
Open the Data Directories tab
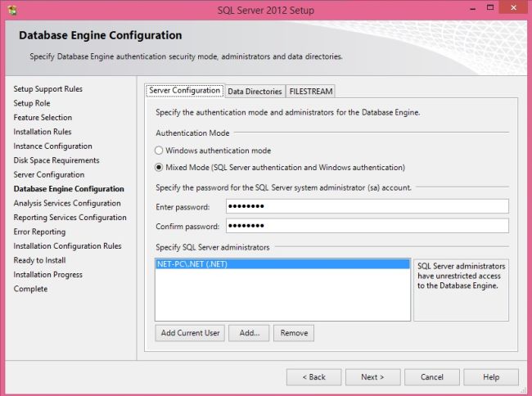(x=255, y=92)
